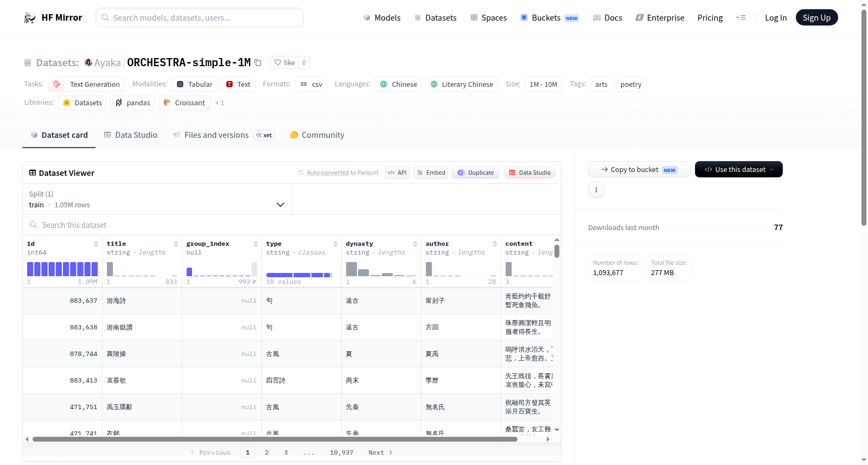Click the Sign Up button

point(817,18)
